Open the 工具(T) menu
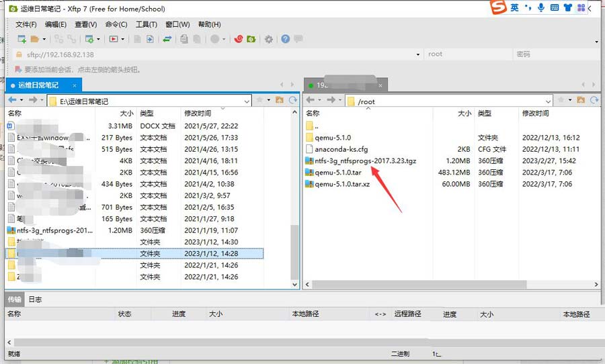 (x=147, y=25)
